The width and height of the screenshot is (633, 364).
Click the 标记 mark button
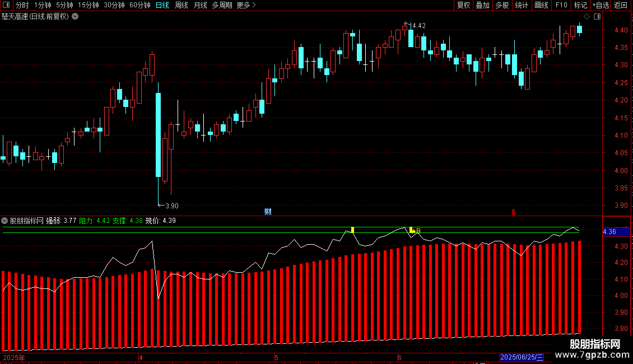tap(580, 5)
